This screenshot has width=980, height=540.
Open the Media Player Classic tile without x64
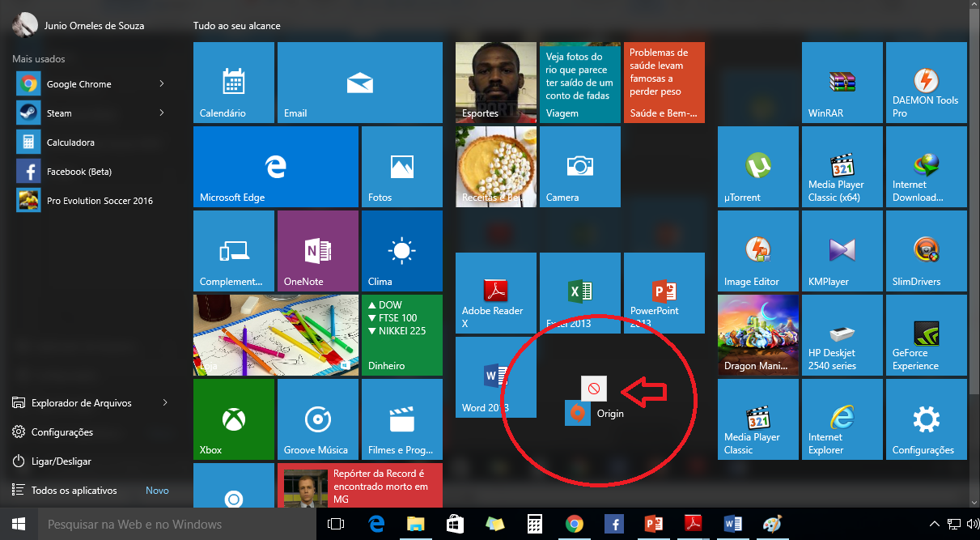(758, 419)
